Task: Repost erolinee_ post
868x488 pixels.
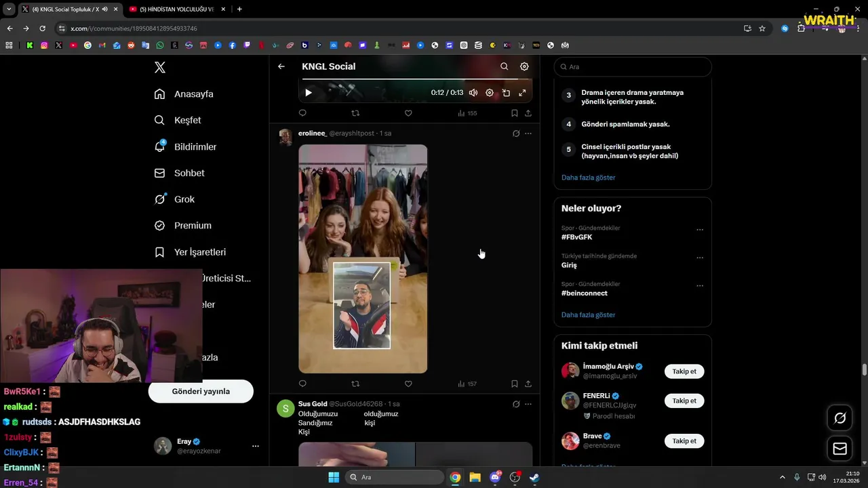Action: [x=355, y=384]
